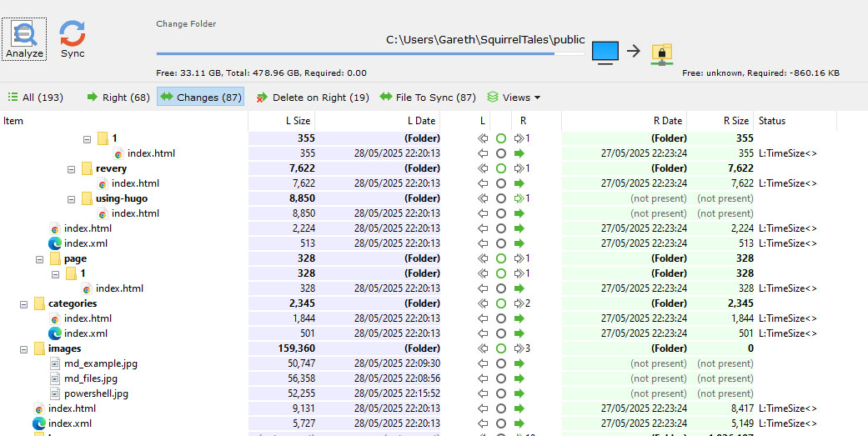Sort by L Size column header
Image resolution: width=868 pixels, height=436 pixels.
281,121
